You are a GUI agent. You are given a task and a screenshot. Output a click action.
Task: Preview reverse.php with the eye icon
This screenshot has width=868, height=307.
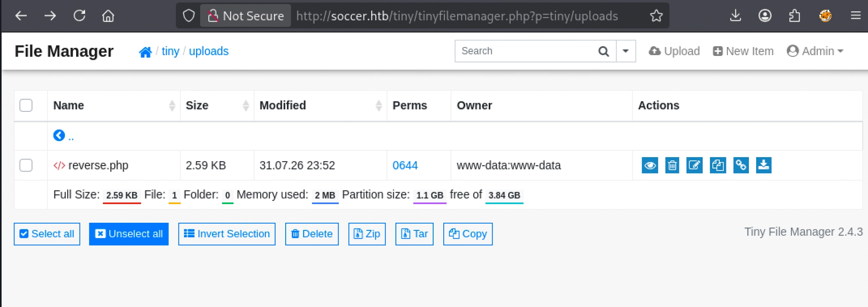click(x=650, y=165)
